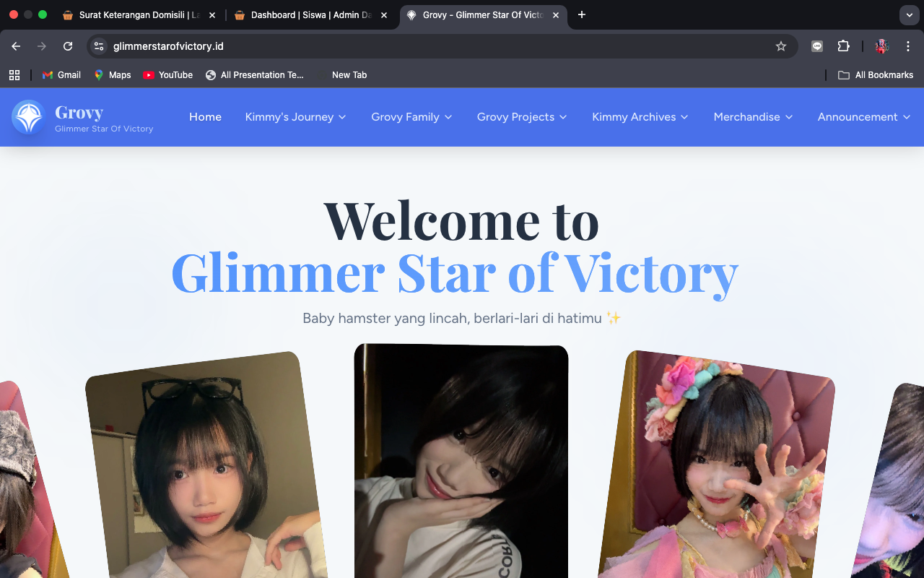Go back using the browser back arrow
This screenshot has width=924, height=578.
[16, 46]
